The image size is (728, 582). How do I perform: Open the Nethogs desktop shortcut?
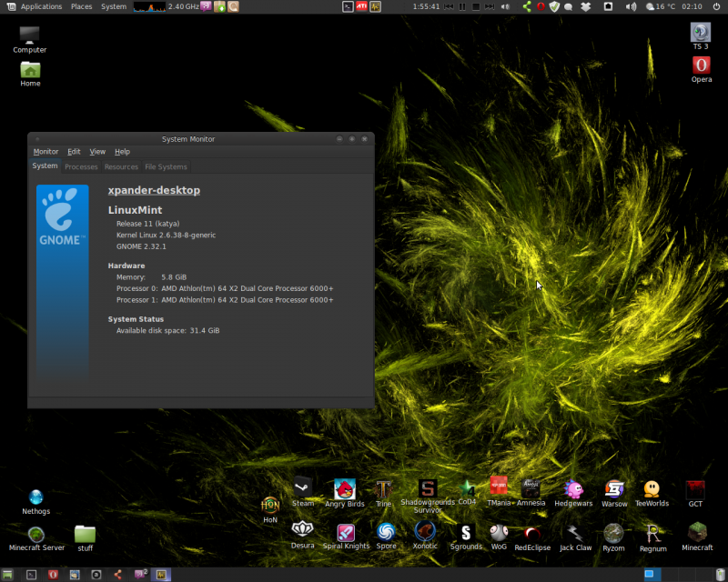click(35, 502)
